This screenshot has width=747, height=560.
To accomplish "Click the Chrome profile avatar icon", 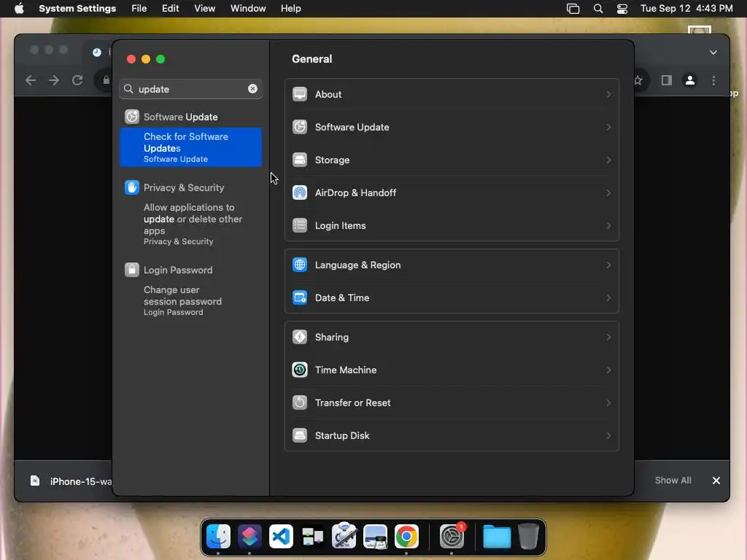I will click(690, 80).
